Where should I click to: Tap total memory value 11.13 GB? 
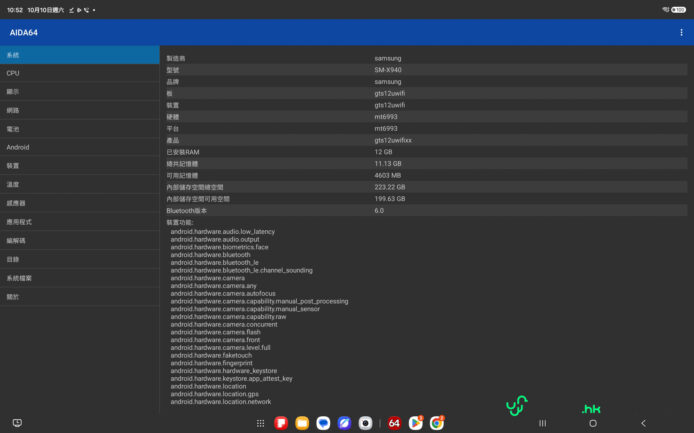click(388, 164)
